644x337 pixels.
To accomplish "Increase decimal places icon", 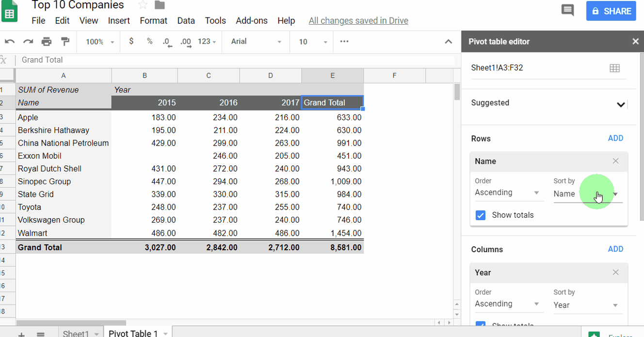I will coord(186,42).
